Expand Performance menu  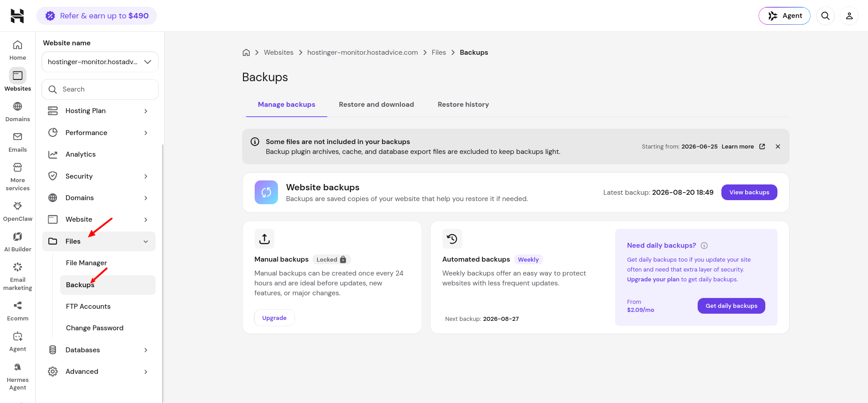99,133
